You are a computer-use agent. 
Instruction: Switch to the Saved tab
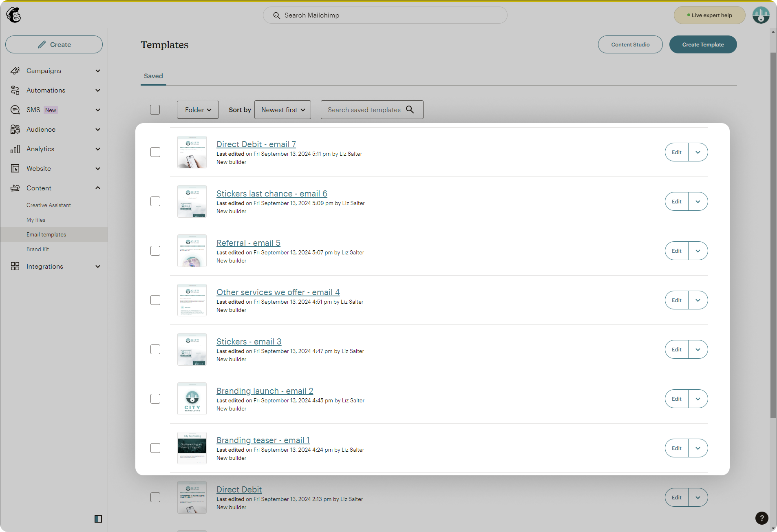click(153, 76)
